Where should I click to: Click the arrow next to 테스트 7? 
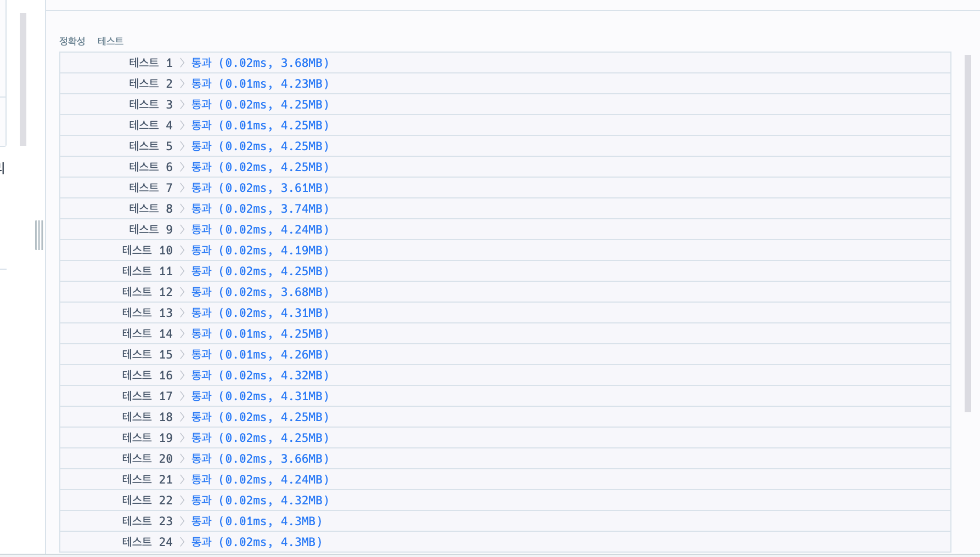pyautogui.click(x=182, y=188)
